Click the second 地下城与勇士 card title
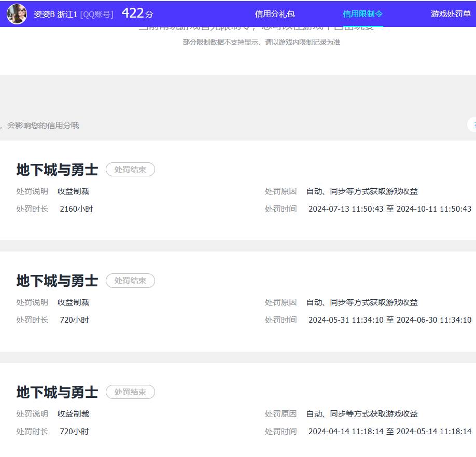Viewport: 476px width, 457px height. [x=56, y=281]
